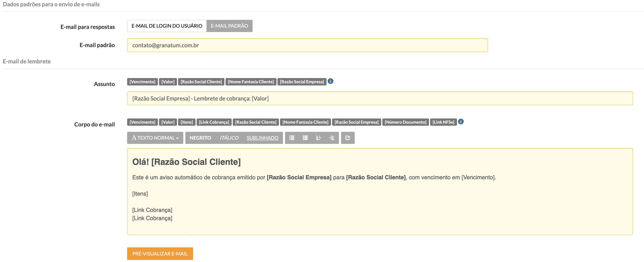
Task: Insert [Vencimento] tag into the Assunto
Action: click(142, 82)
